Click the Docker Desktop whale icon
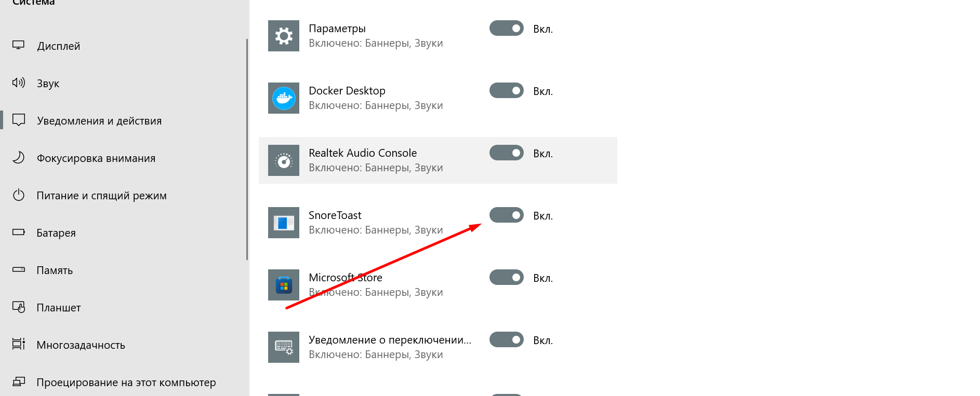Screen dimensions: 980x396 pyautogui.click(x=284, y=98)
